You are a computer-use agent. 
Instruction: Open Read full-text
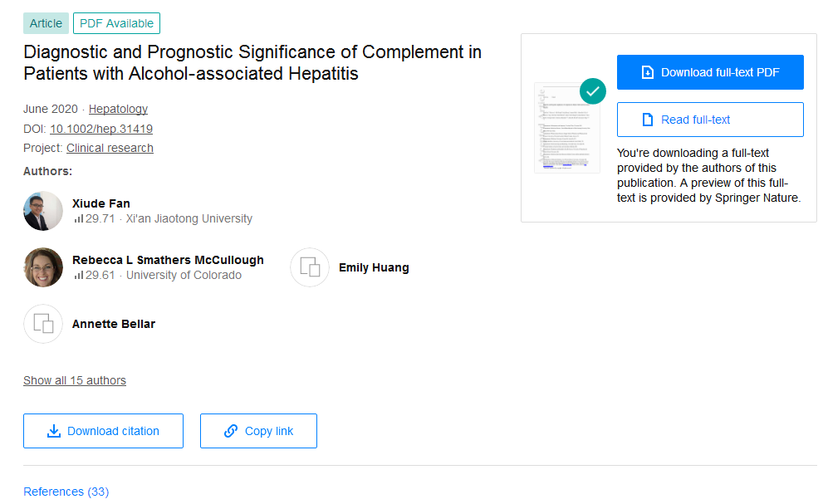(x=710, y=120)
